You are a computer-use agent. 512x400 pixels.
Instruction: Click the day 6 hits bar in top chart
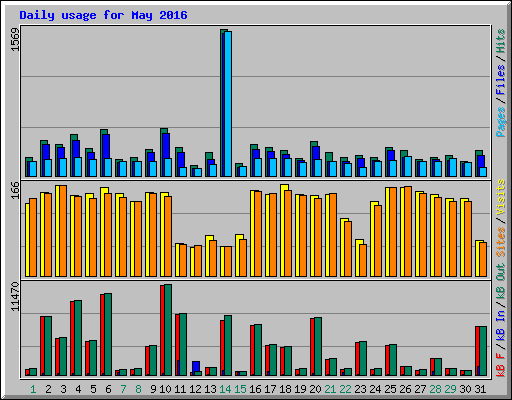pyautogui.click(x=103, y=153)
